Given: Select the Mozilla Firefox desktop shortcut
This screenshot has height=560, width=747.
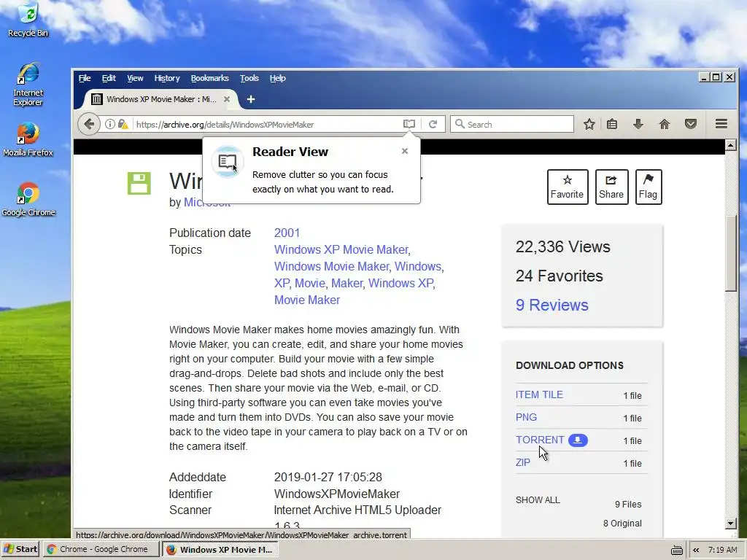Looking at the screenshot, I should [28, 139].
